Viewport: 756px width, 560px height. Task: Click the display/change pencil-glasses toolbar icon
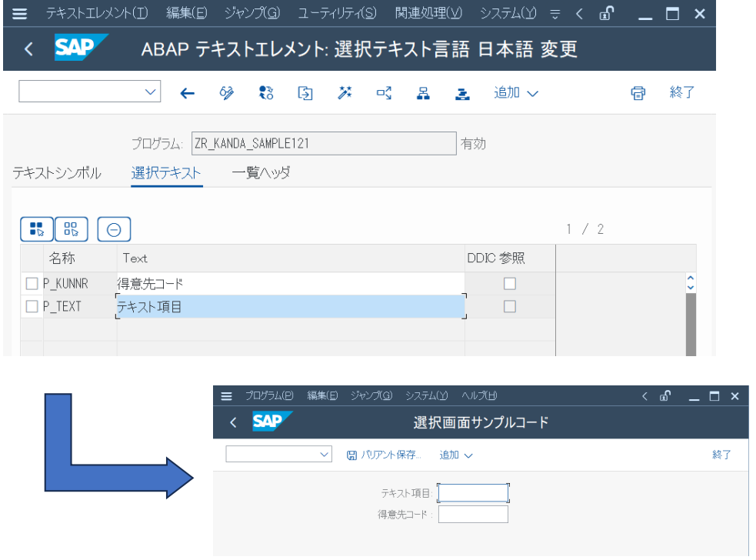(x=227, y=92)
